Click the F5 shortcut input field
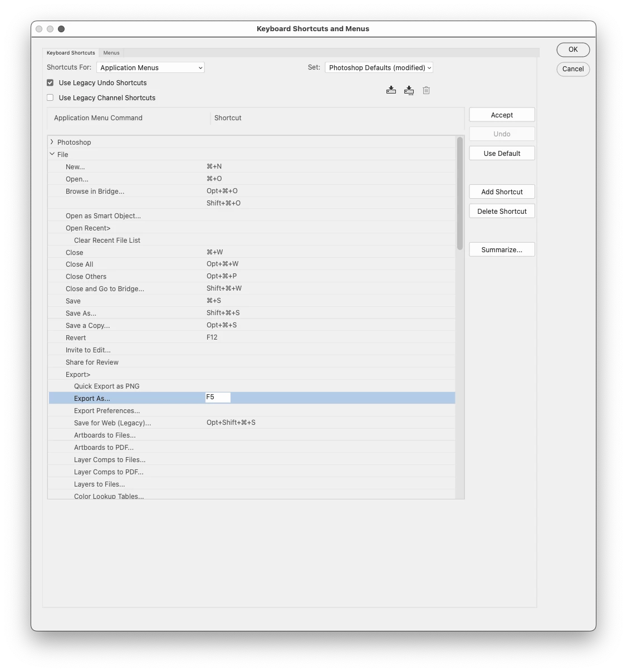This screenshot has height=672, width=627. pyautogui.click(x=218, y=398)
